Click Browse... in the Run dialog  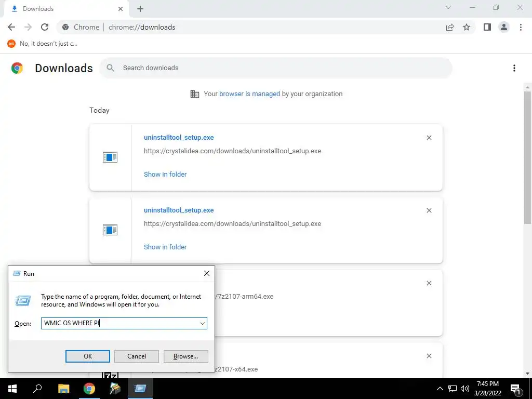coord(185,356)
